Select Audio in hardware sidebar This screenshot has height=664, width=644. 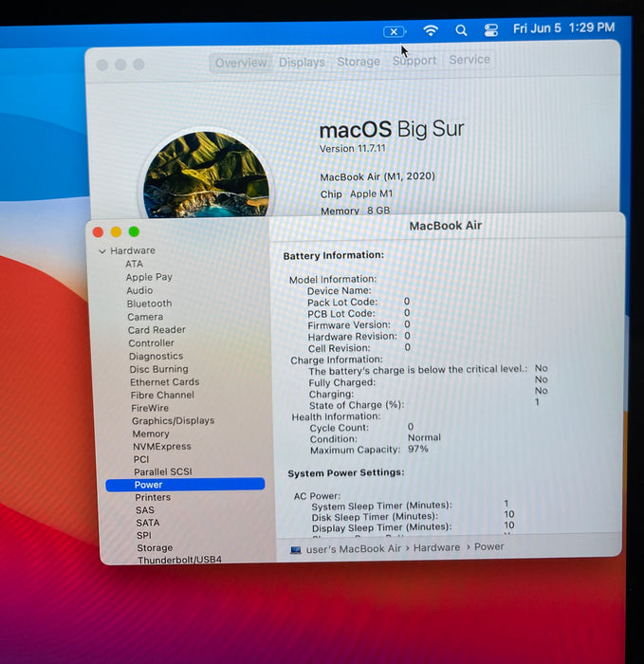point(139,290)
